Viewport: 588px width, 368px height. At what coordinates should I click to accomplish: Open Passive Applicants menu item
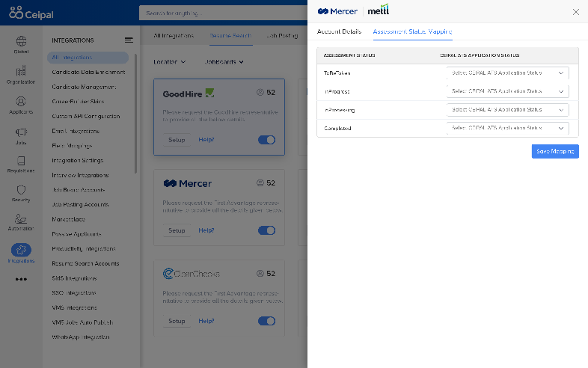point(76,234)
